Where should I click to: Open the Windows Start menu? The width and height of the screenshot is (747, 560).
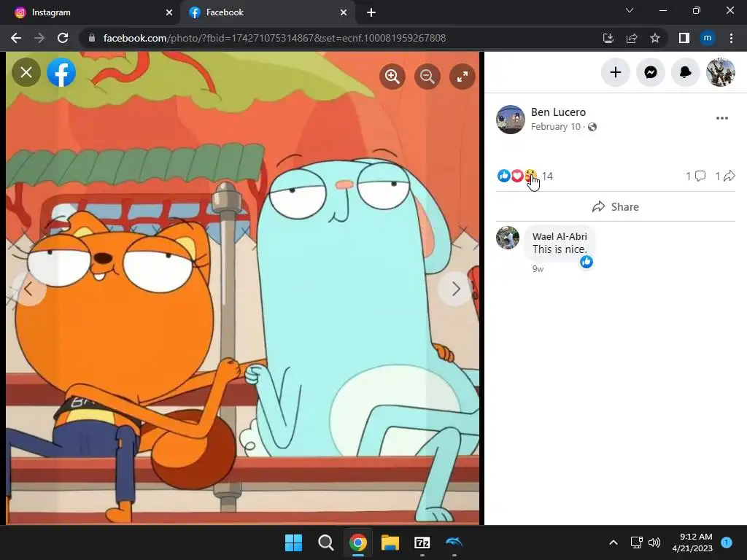[x=293, y=542]
